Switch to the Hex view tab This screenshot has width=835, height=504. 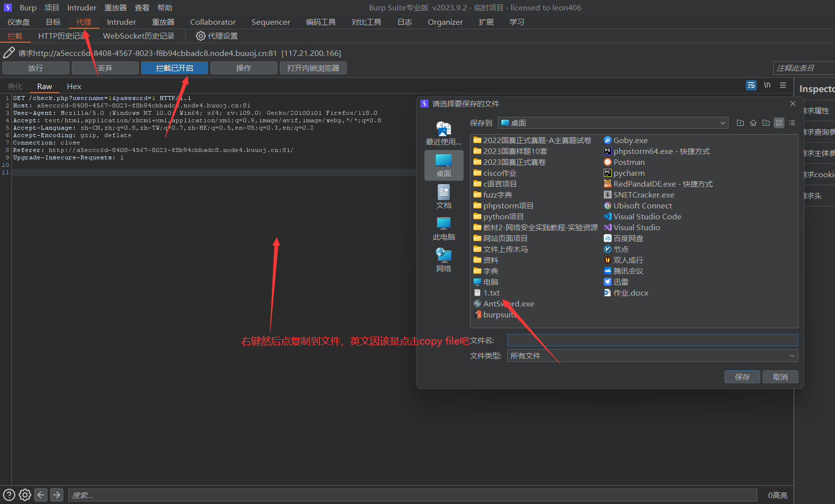click(x=74, y=86)
